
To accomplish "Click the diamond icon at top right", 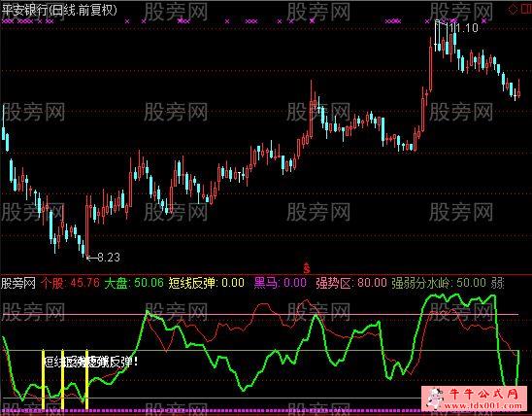I will (x=513, y=9).
